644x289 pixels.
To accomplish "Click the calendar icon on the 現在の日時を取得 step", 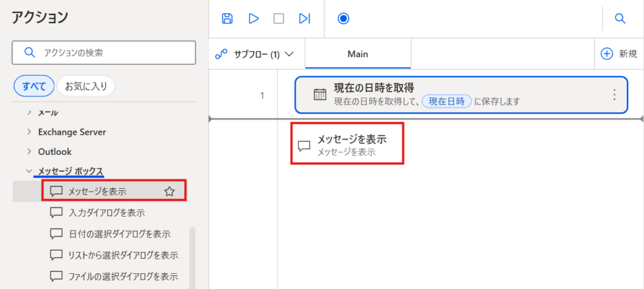I will (319, 95).
